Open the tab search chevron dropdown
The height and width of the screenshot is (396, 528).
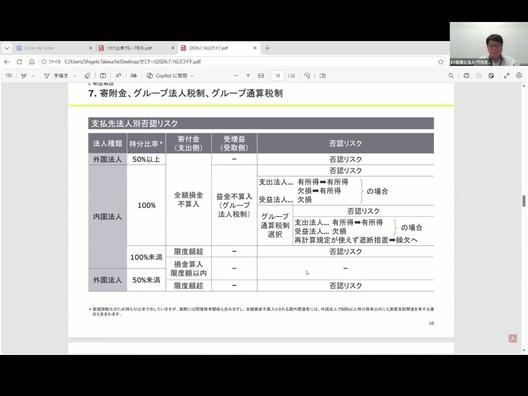click(x=7, y=48)
